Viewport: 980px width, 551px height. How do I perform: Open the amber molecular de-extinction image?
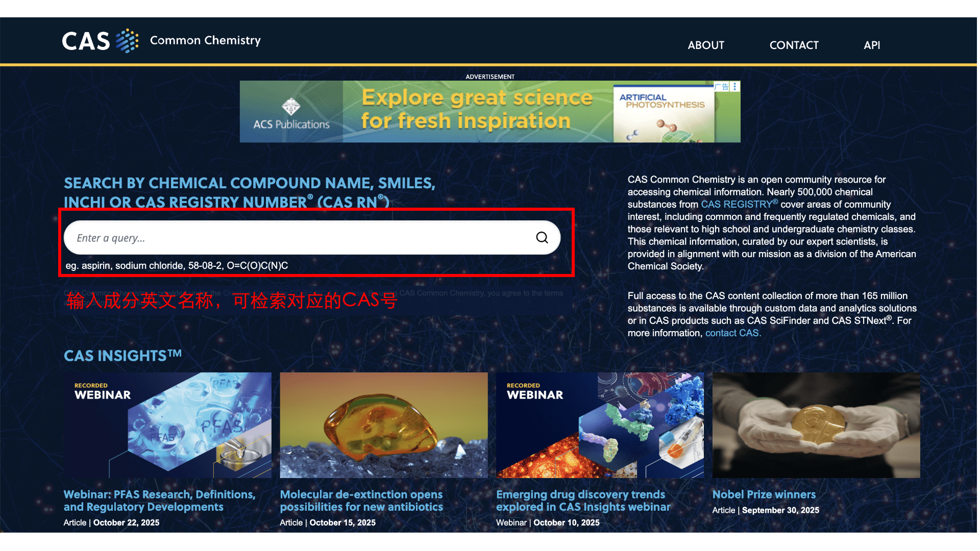click(384, 425)
